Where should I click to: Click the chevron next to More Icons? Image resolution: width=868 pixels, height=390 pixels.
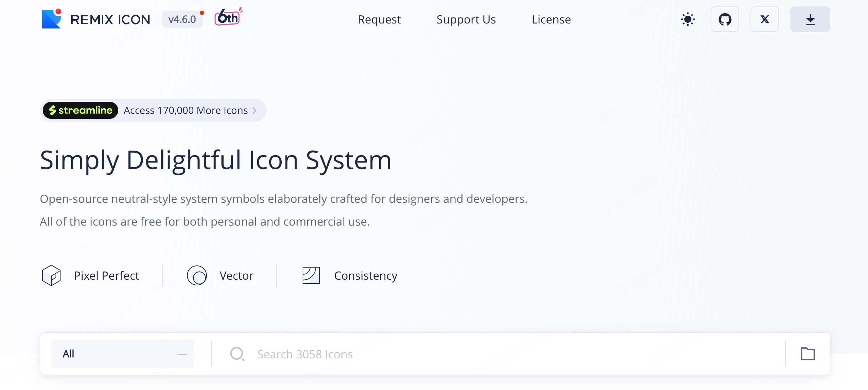(x=255, y=111)
